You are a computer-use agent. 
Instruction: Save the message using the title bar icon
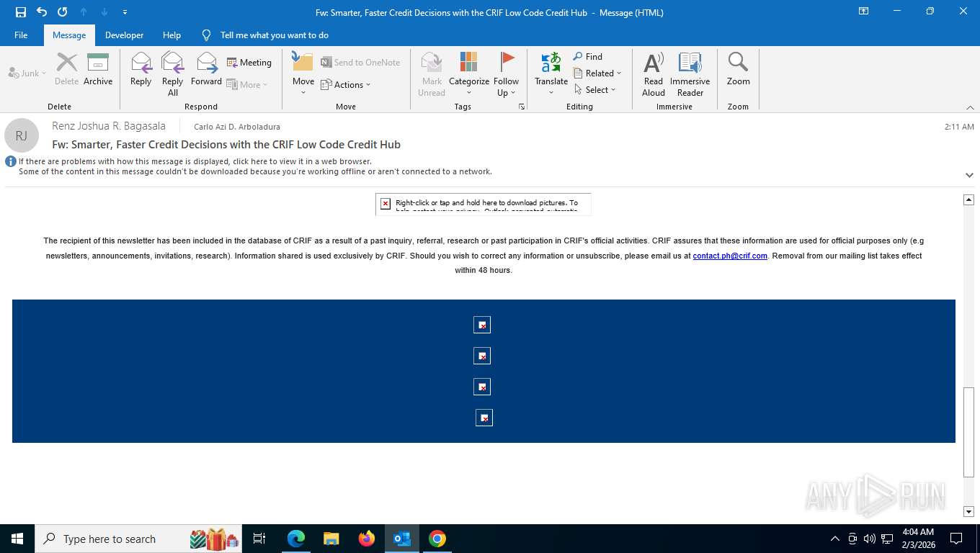(x=21, y=12)
